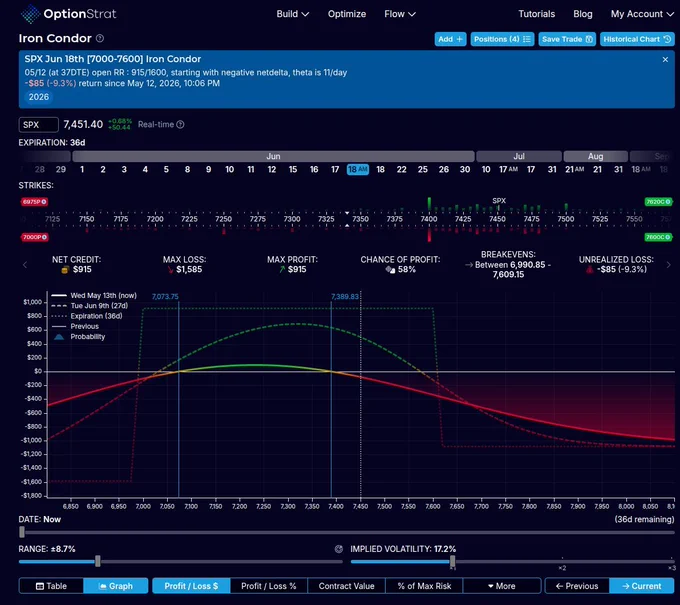Toggle the Expiration (36d) legend line
Viewport: 680px width, 605px height.
[x=87, y=316]
